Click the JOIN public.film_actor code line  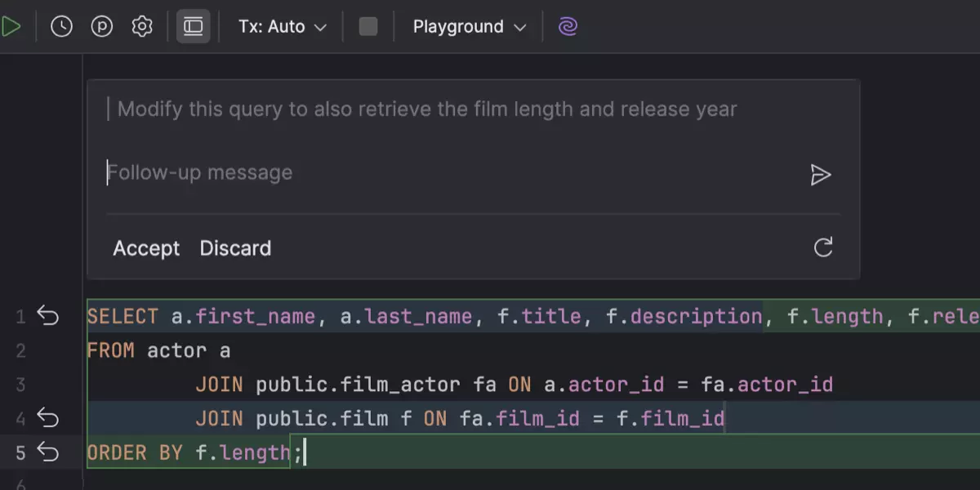(x=513, y=385)
